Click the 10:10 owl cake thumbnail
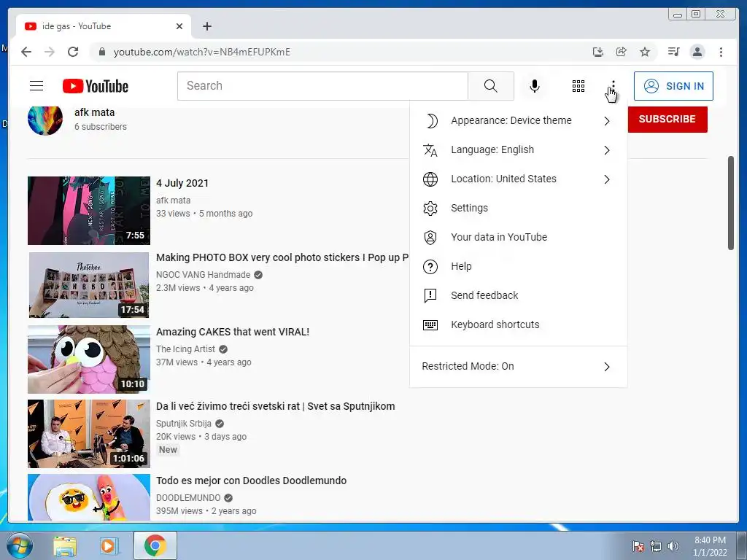747x560 pixels. pyautogui.click(x=89, y=359)
